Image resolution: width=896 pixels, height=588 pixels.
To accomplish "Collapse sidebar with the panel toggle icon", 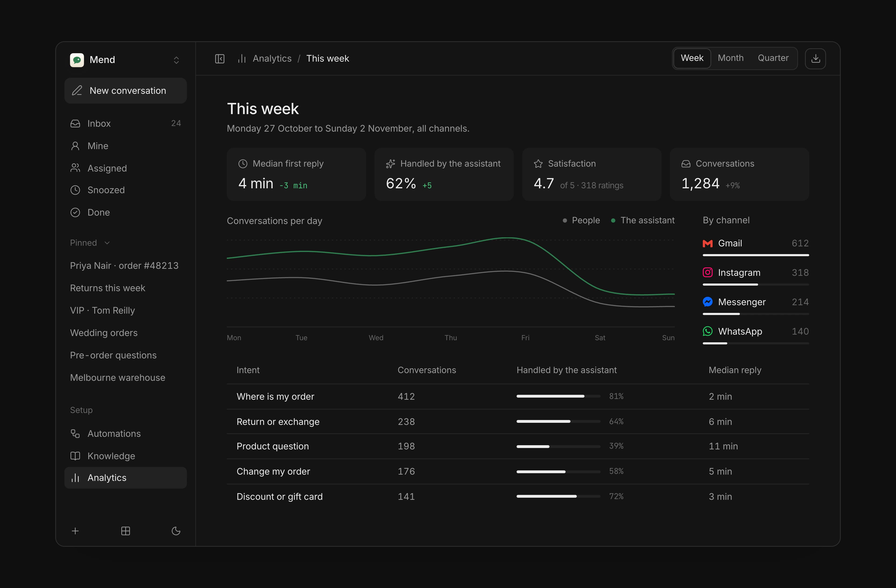I will pos(220,59).
